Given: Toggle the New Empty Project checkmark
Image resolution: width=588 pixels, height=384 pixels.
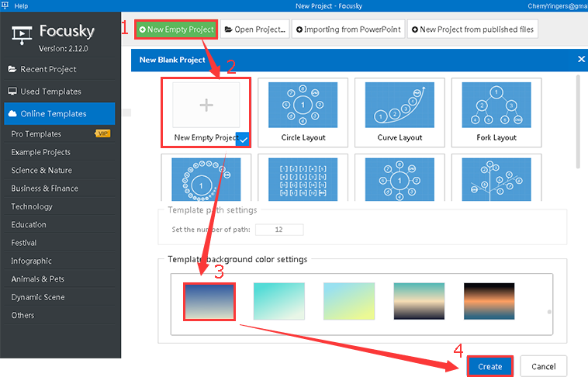Looking at the screenshot, I should [243, 140].
